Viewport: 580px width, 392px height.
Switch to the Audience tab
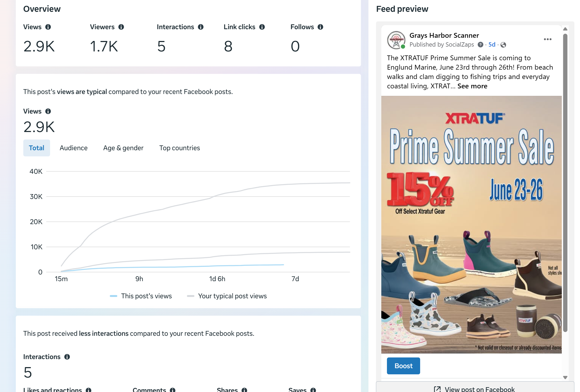tap(74, 148)
